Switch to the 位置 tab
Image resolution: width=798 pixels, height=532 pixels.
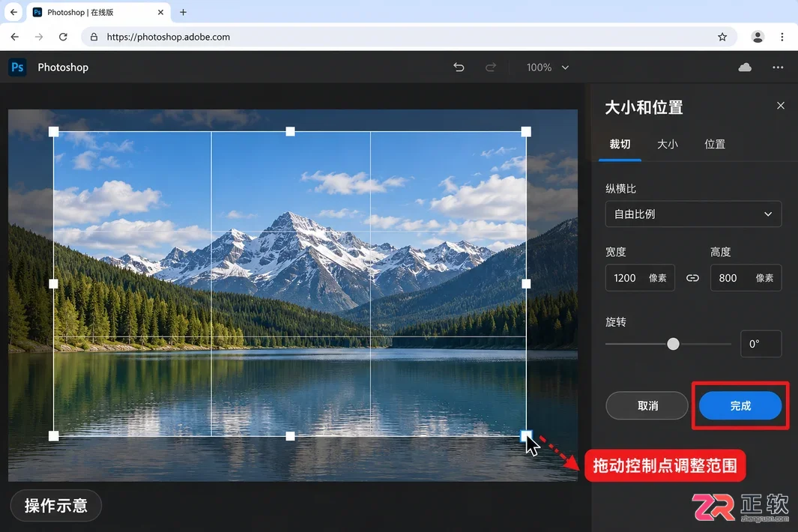pyautogui.click(x=715, y=144)
